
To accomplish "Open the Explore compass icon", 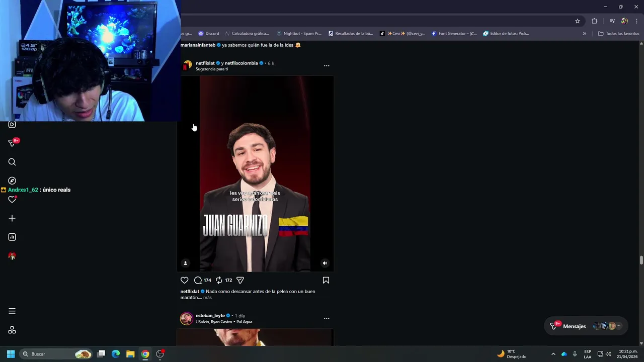I will 12,180.
